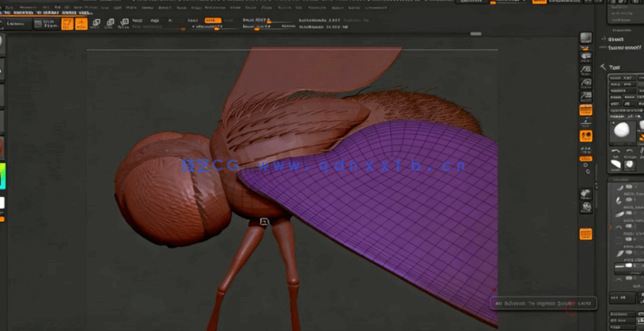Screen dimensions: 644x331
Task: Enable the M material mode
Action: pos(170,21)
